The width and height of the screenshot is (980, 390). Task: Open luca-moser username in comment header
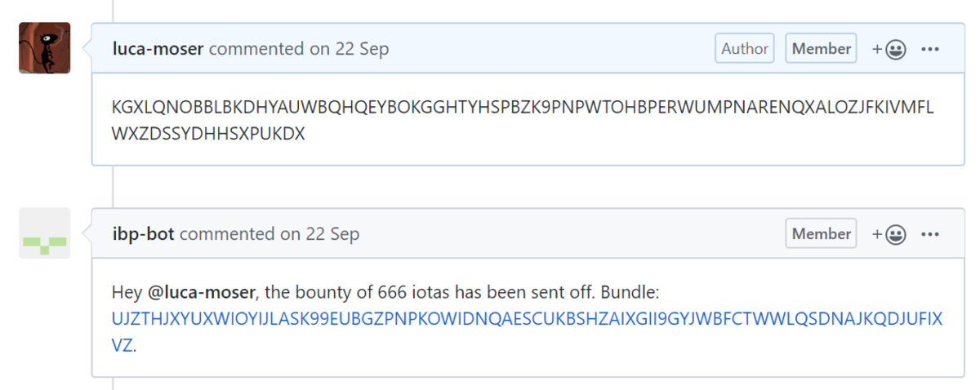158,49
